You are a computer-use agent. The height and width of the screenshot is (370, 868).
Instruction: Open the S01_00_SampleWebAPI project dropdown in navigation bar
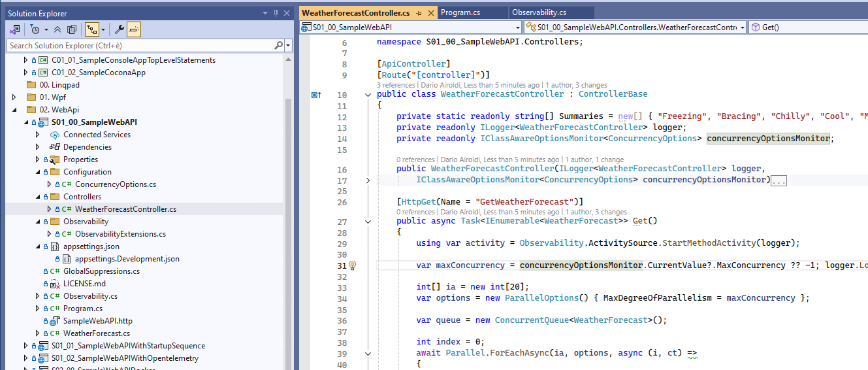click(517, 27)
